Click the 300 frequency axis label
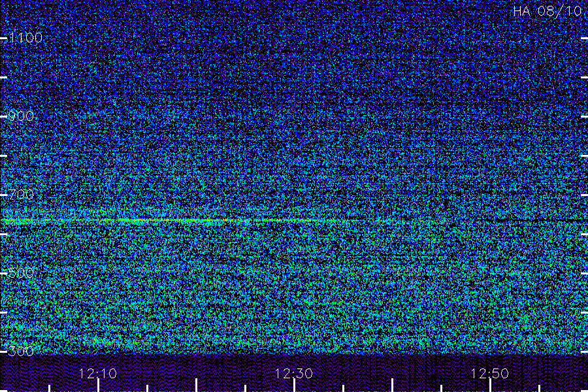The height and width of the screenshot is (392, 588). pyautogui.click(x=21, y=351)
